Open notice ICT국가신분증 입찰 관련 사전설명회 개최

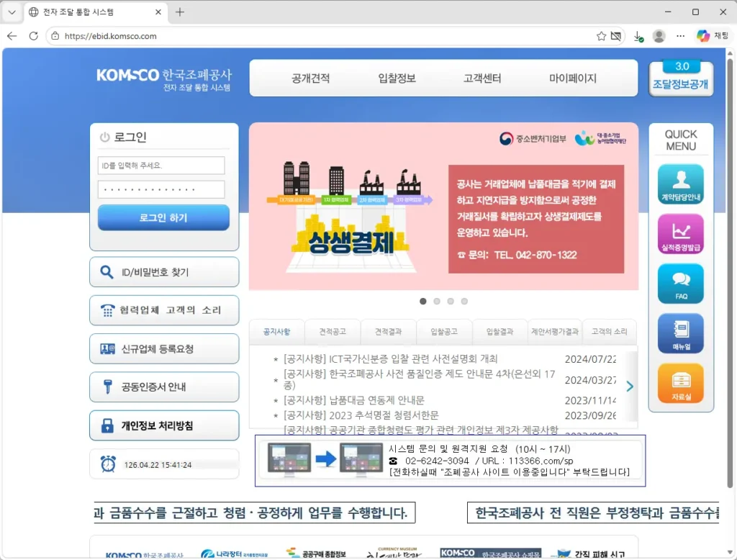pos(390,359)
